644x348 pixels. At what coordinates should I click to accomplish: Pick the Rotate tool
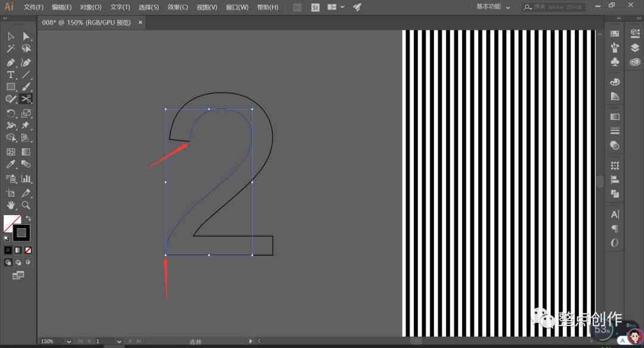point(11,113)
